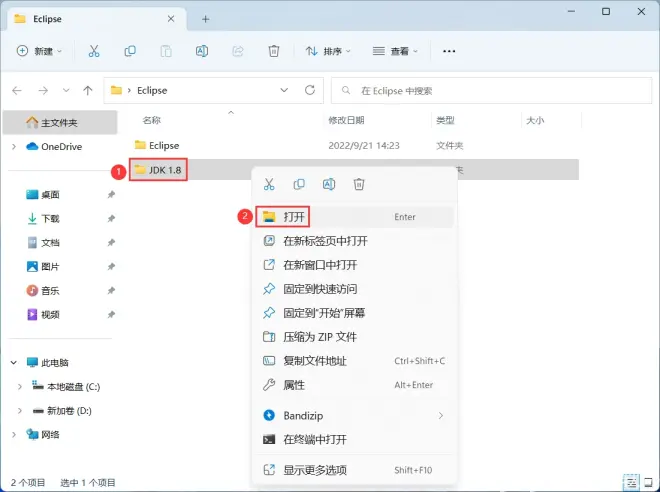Go back with the left arrow button
The width and height of the screenshot is (660, 492).
point(17,90)
